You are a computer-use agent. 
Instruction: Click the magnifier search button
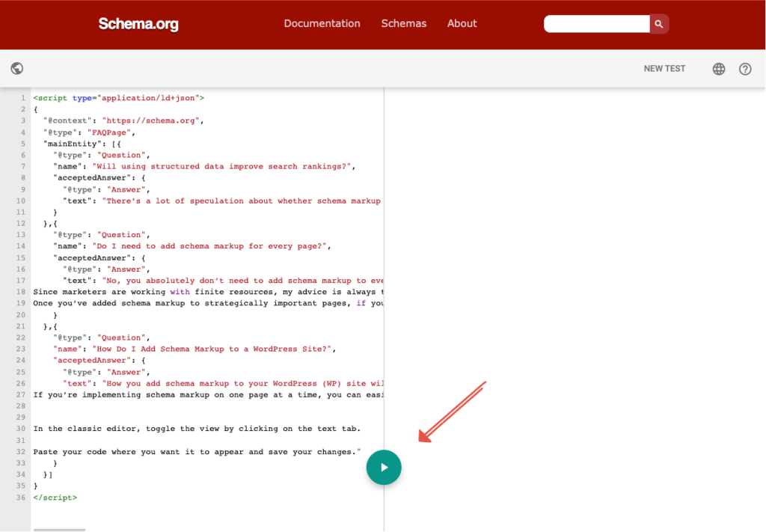659,24
